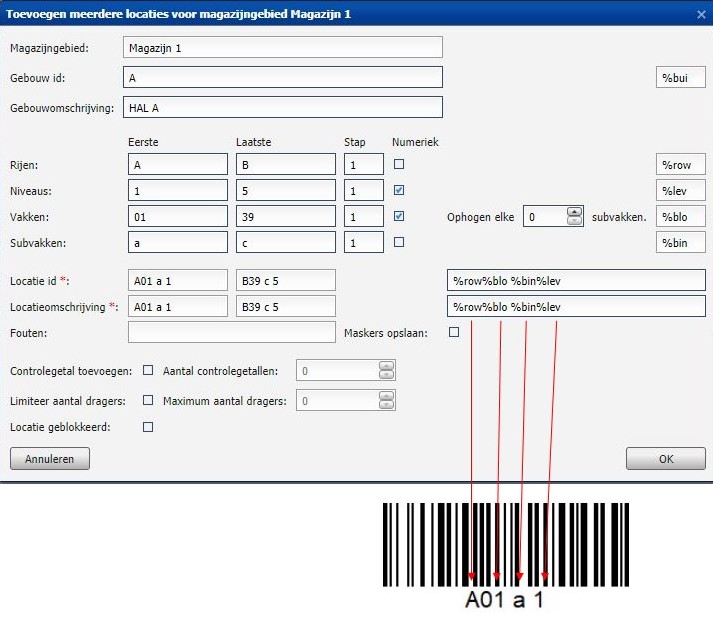Image resolution: width=713 pixels, height=622 pixels.
Task: Toggle the Subvakken Numeriek checkbox
Action: pyautogui.click(x=399, y=242)
